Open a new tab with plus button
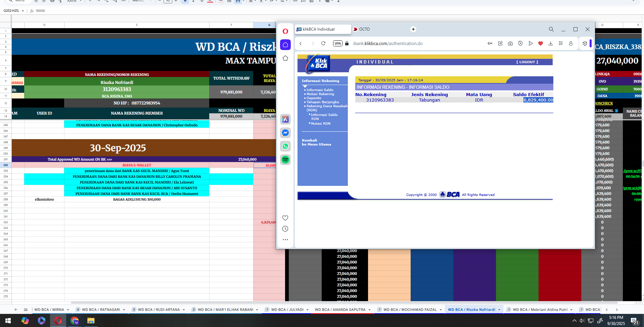The width and height of the screenshot is (644, 327). tap(413, 29)
